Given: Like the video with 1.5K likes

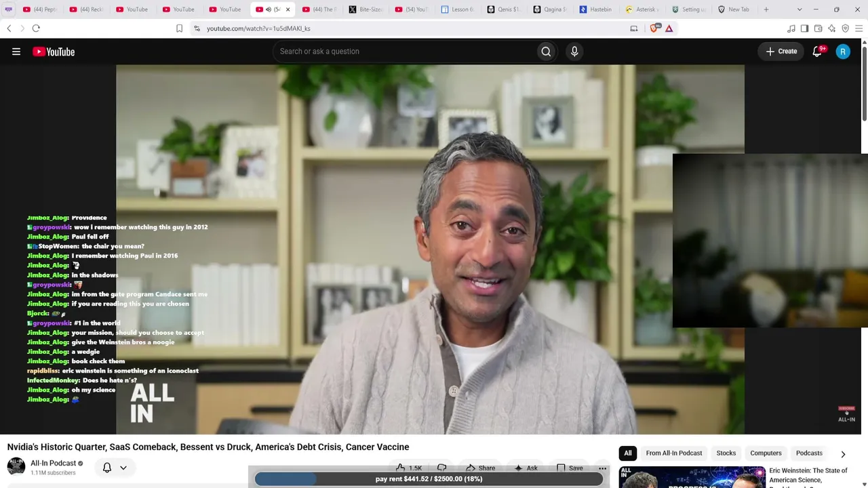Looking at the screenshot, I should [x=409, y=468].
